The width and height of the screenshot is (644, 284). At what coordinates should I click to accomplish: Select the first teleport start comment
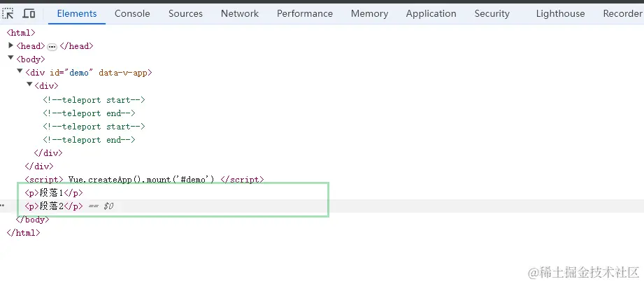(x=94, y=99)
